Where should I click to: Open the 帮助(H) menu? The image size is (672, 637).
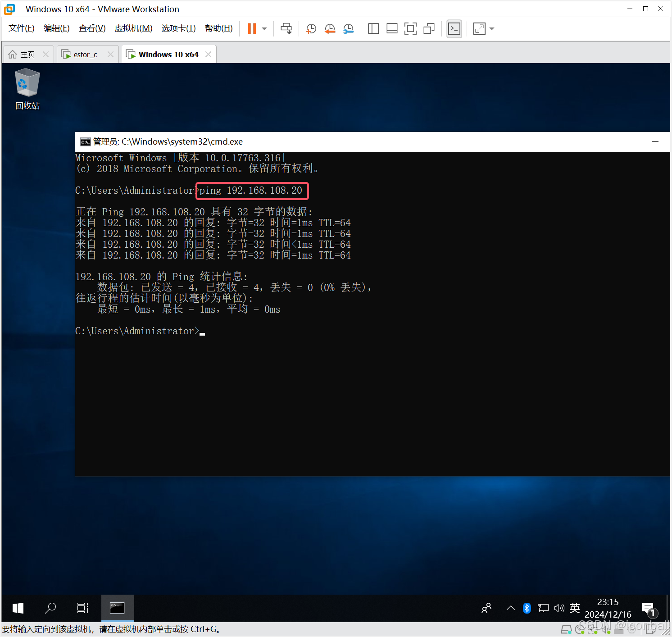point(218,28)
